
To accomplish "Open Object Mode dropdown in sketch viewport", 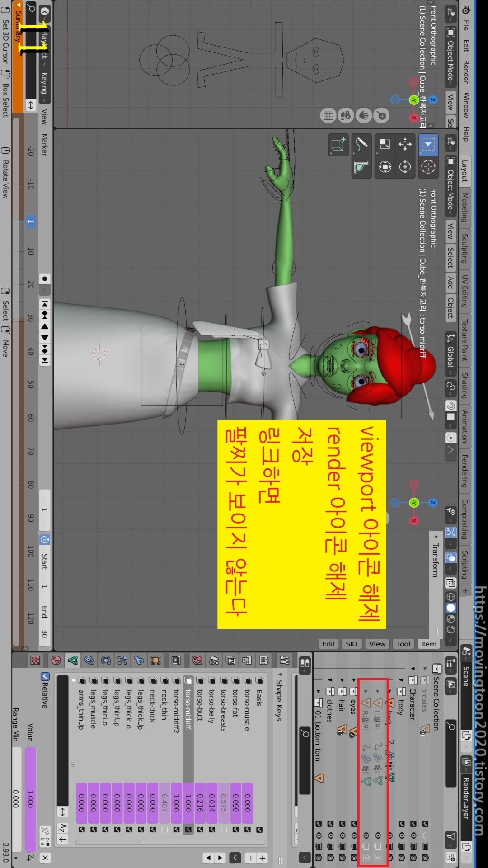I will (x=450, y=57).
